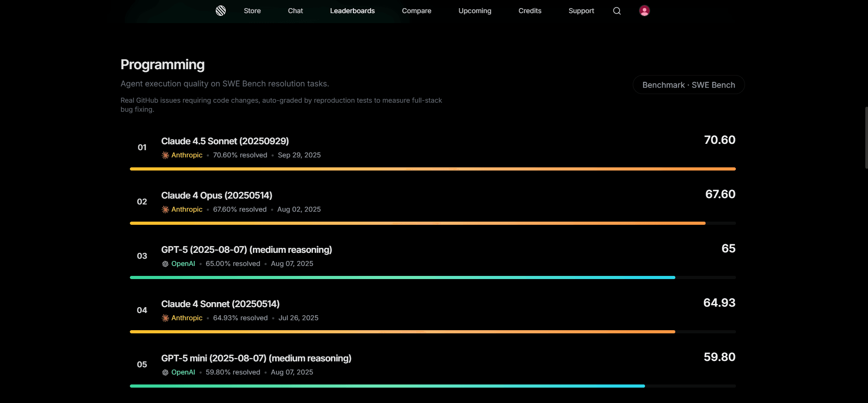The image size is (868, 403).
Task: Click the GPT-5 mini score bar
Action: pyautogui.click(x=433, y=386)
